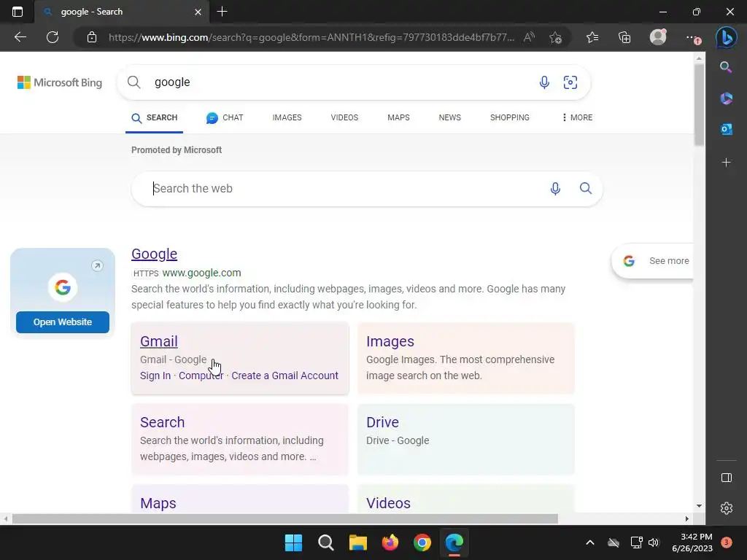The image size is (747, 560).
Task: Open the Images sitelink
Action: [x=390, y=341]
